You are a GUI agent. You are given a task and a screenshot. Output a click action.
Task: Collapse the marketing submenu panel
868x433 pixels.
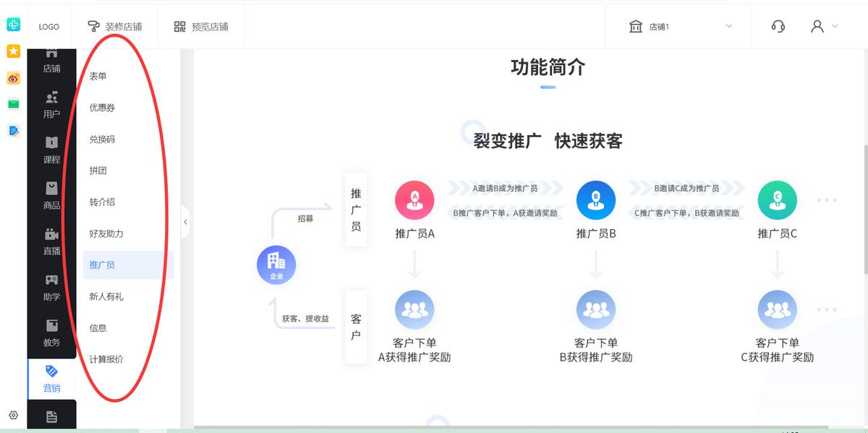[x=185, y=221]
